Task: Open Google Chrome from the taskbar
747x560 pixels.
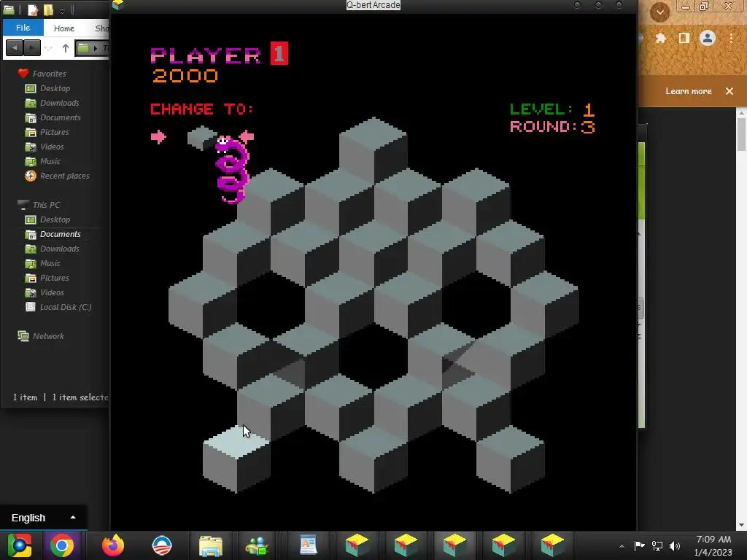Action: 62,545
